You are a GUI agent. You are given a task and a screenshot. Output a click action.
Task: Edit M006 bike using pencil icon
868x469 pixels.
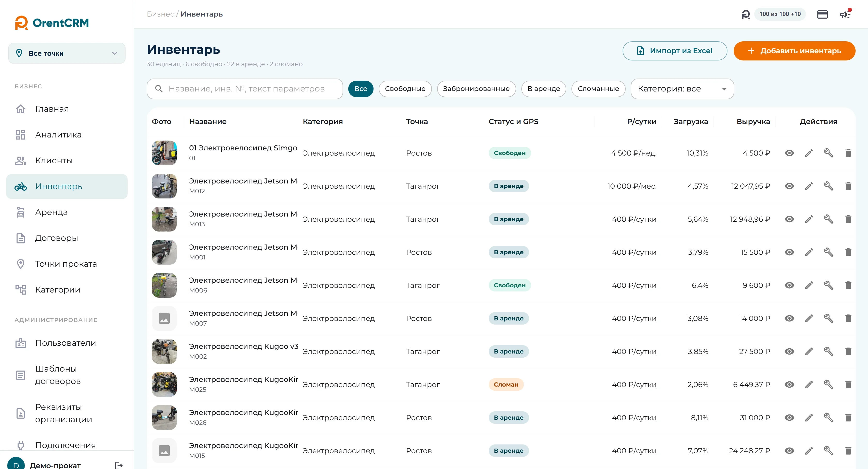coord(809,285)
